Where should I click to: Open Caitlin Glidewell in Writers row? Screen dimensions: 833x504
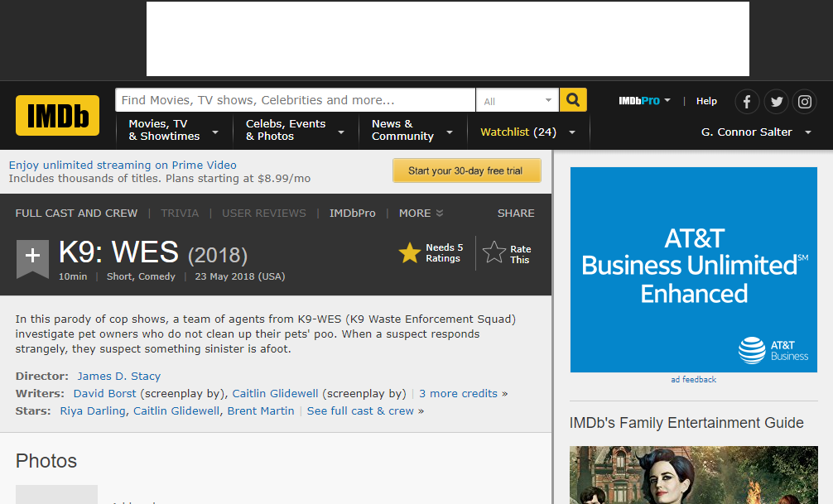pos(275,394)
